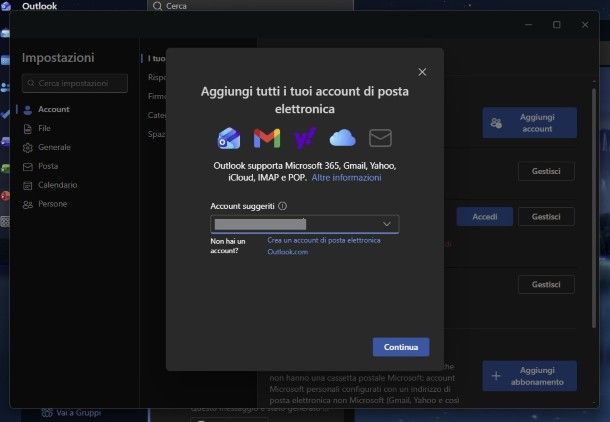
Task: Expand the suggested accounts dropdown
Action: 386,224
